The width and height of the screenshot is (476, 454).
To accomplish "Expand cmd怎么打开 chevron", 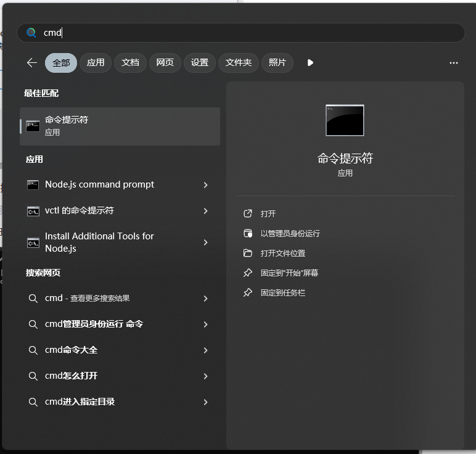I will tap(205, 376).
